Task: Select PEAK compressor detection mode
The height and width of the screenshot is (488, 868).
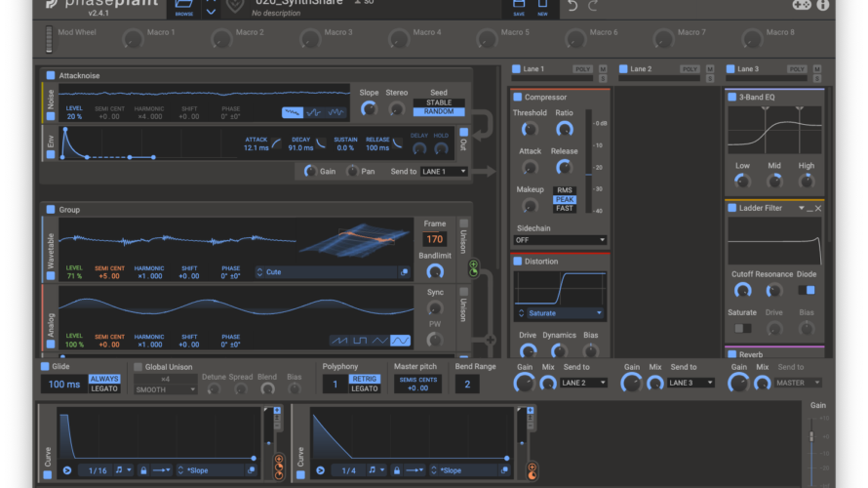Action: [565, 199]
